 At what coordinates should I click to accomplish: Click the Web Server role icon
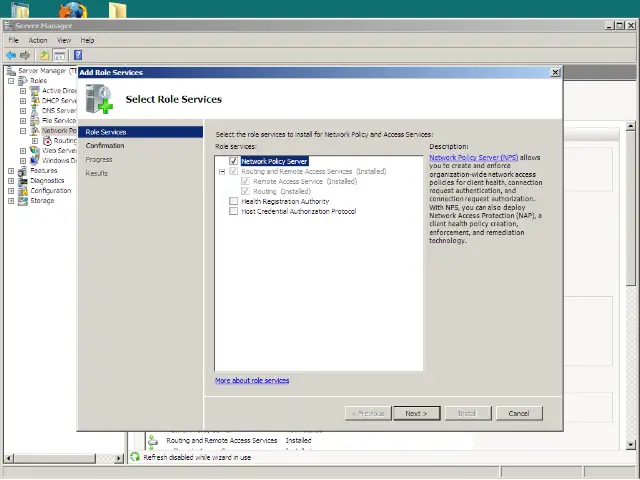[x=35, y=151]
